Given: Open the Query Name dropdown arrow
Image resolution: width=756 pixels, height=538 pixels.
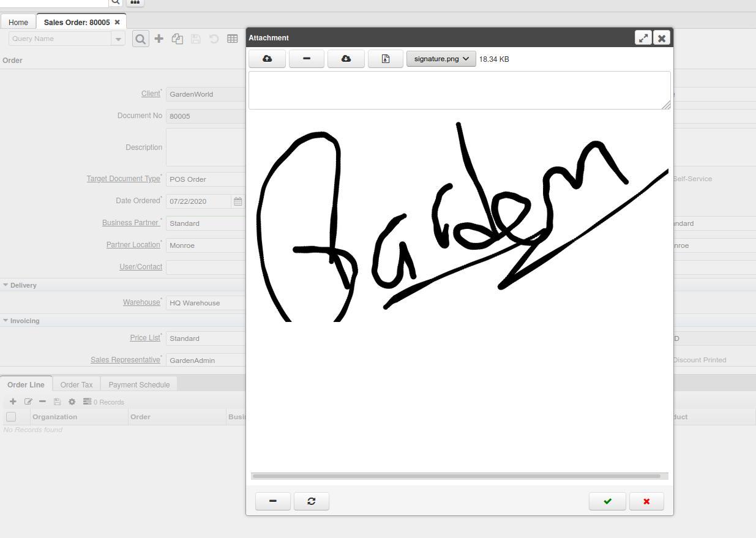Looking at the screenshot, I should [118, 39].
